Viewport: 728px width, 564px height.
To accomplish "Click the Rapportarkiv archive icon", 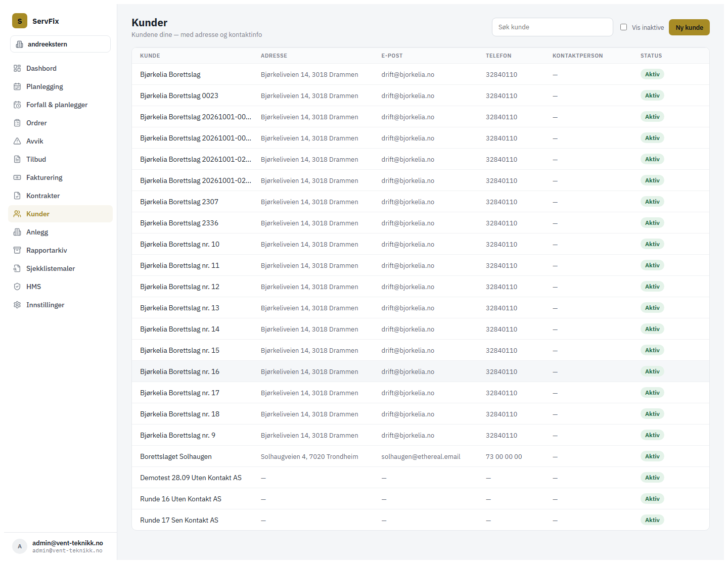I will [17, 250].
